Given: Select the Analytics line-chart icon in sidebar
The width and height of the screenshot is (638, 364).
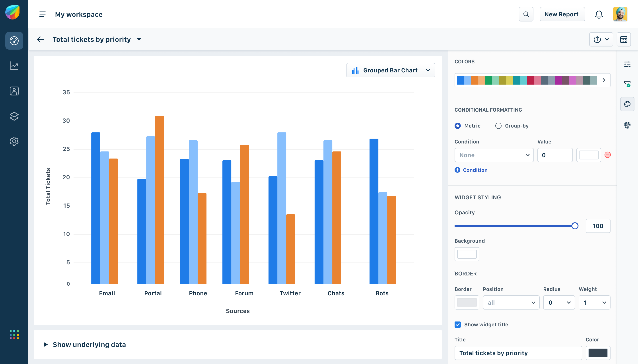Looking at the screenshot, I should [x=14, y=66].
